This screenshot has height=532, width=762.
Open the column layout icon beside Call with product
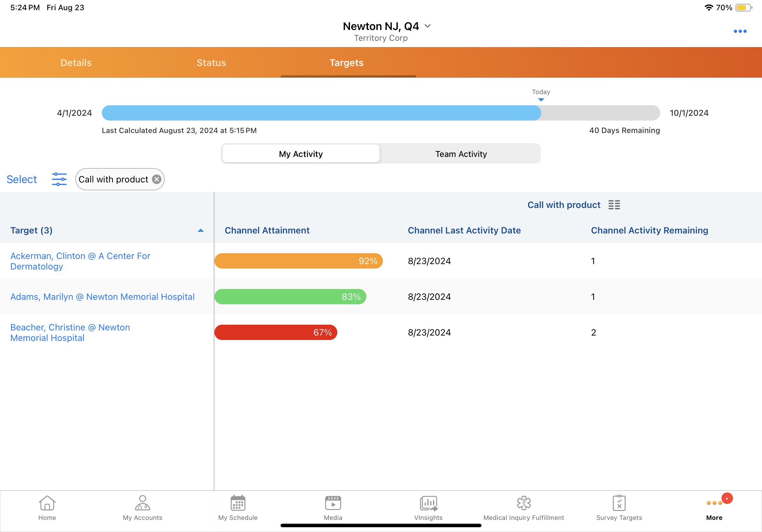tap(614, 205)
